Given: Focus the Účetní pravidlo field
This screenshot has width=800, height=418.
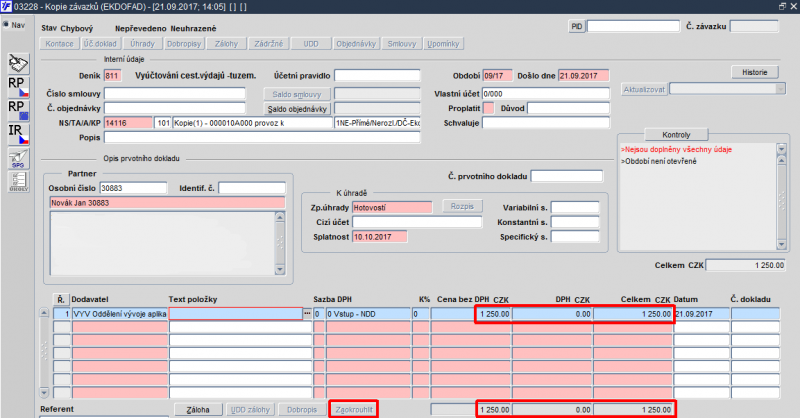Looking at the screenshot, I should [x=377, y=76].
